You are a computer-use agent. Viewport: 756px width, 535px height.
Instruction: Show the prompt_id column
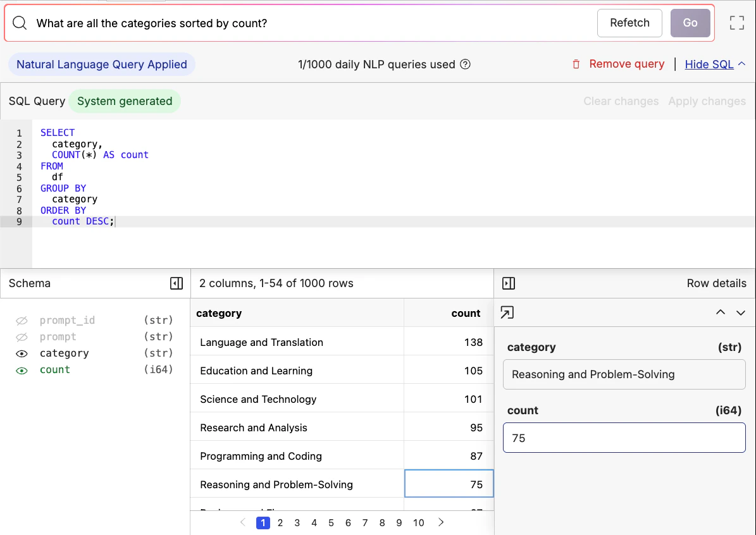[x=22, y=320]
